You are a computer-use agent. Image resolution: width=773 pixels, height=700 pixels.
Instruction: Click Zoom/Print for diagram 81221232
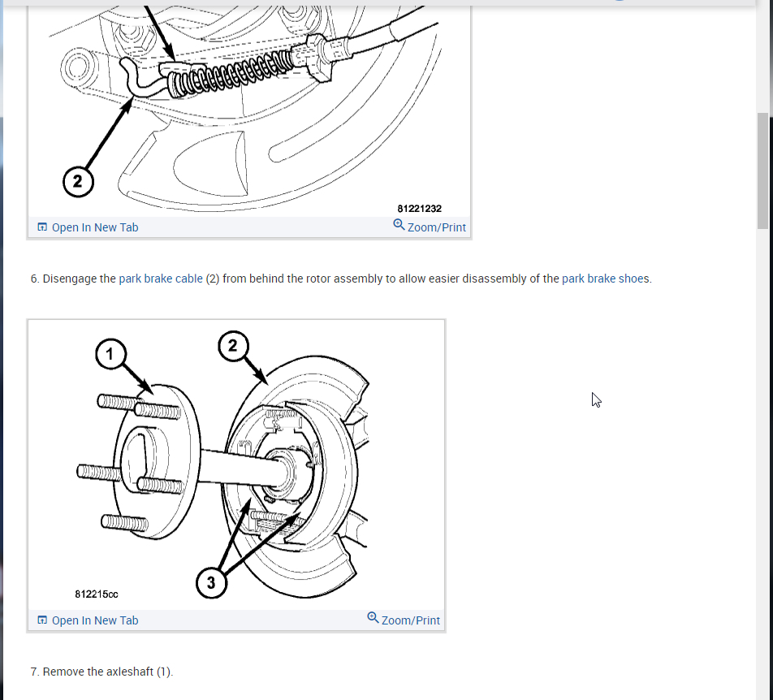click(x=430, y=227)
